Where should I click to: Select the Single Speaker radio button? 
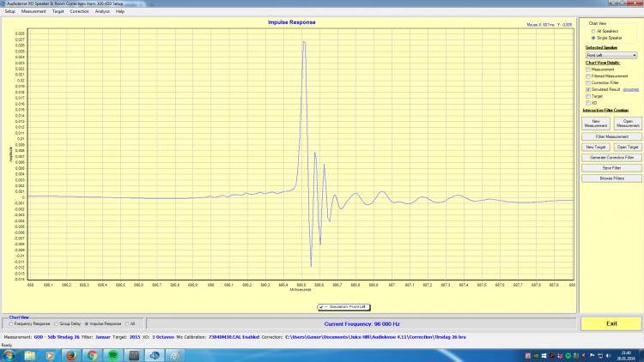pyautogui.click(x=593, y=38)
